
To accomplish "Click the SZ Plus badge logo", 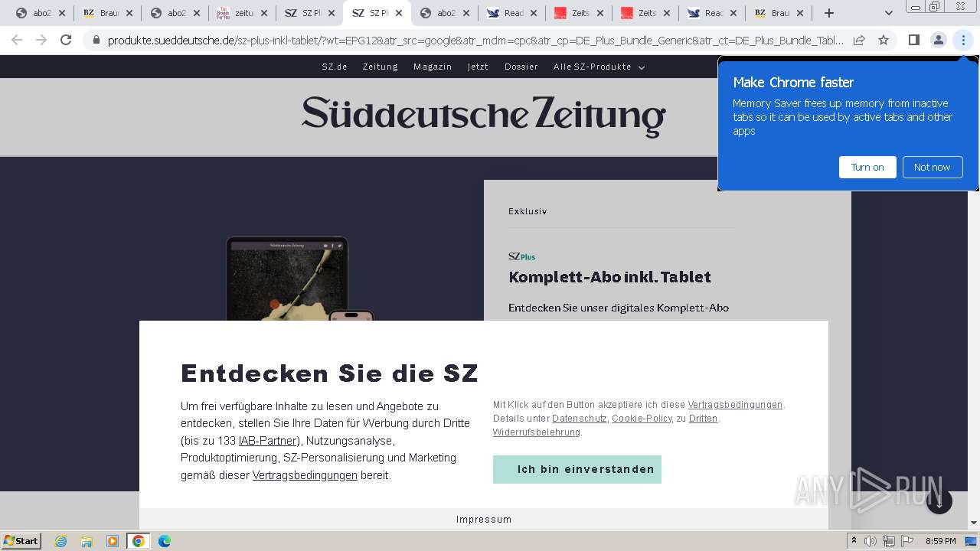I will [x=521, y=256].
